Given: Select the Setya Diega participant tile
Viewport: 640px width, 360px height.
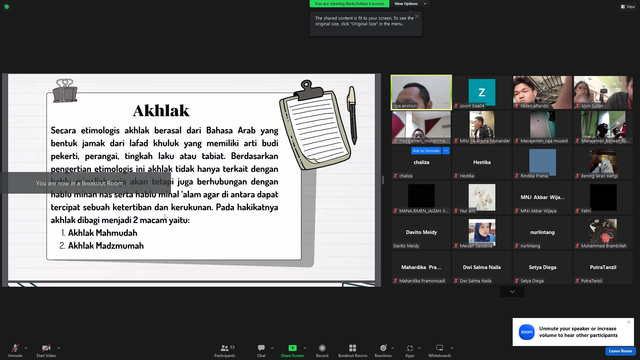Looking at the screenshot, I should 542,267.
